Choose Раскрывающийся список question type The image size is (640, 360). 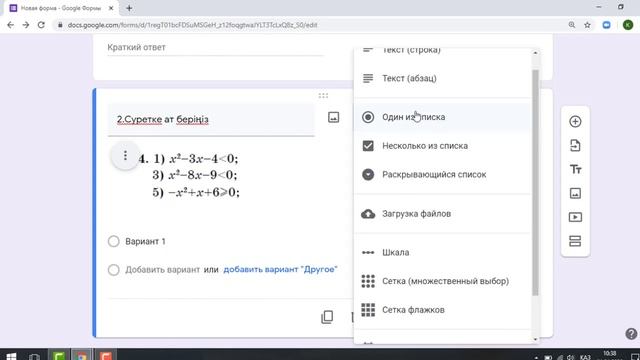442,175
